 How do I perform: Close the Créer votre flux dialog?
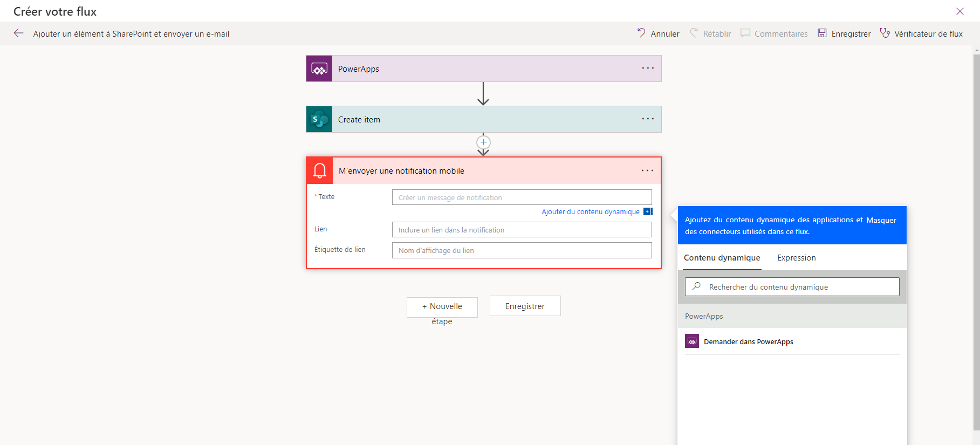[x=960, y=11]
